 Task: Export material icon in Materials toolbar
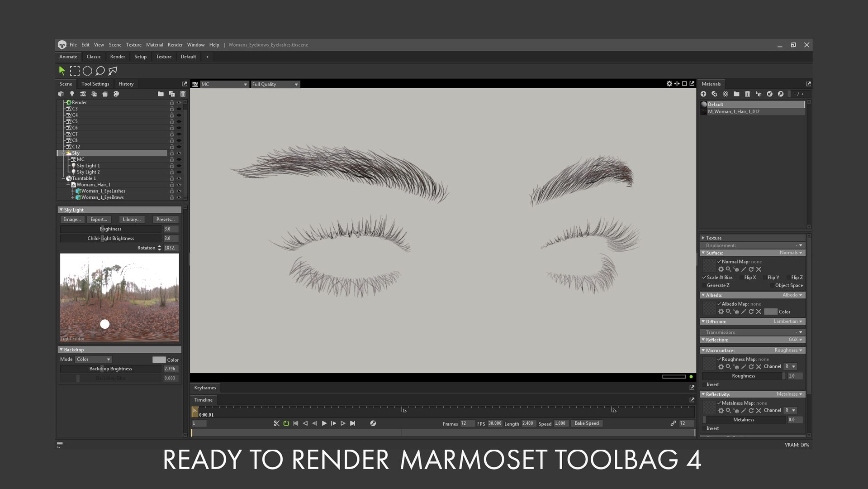point(781,94)
